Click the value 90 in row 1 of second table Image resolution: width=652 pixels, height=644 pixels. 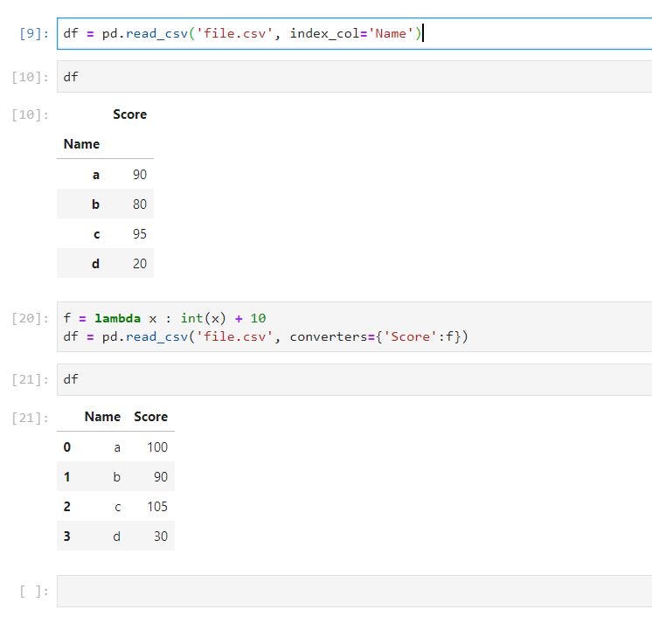[161, 477]
